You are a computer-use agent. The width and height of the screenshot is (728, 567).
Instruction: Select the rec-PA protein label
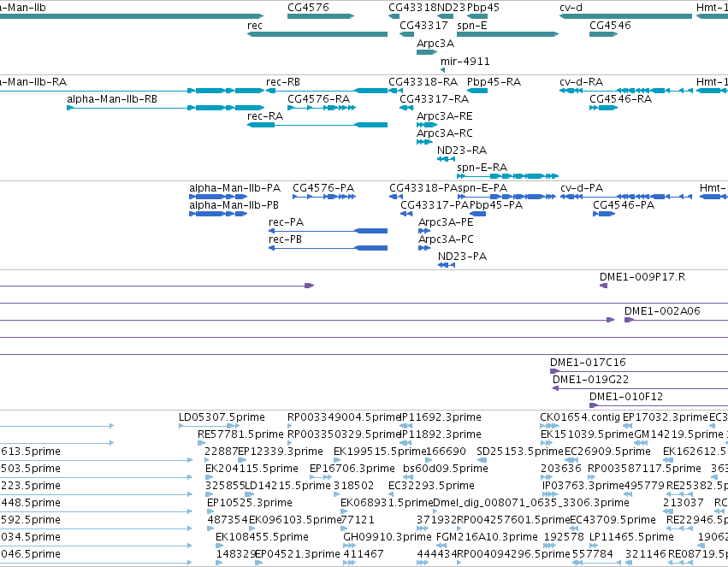286,222
